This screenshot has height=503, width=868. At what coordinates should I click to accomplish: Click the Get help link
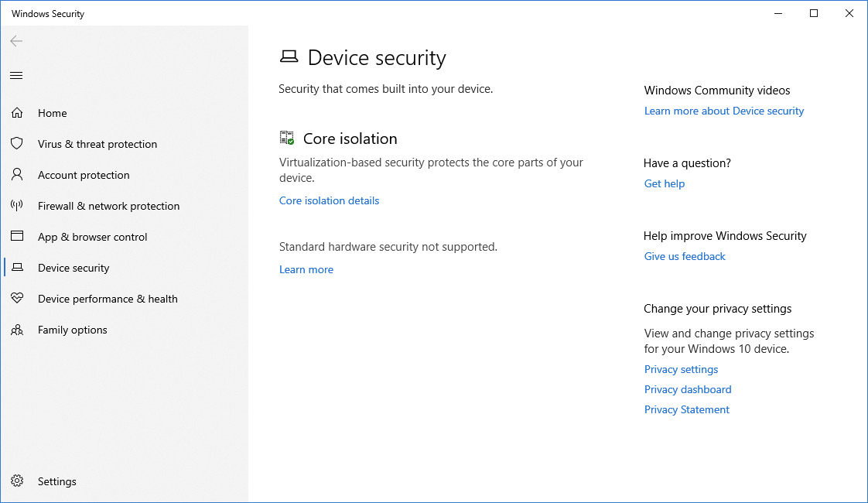coord(665,183)
